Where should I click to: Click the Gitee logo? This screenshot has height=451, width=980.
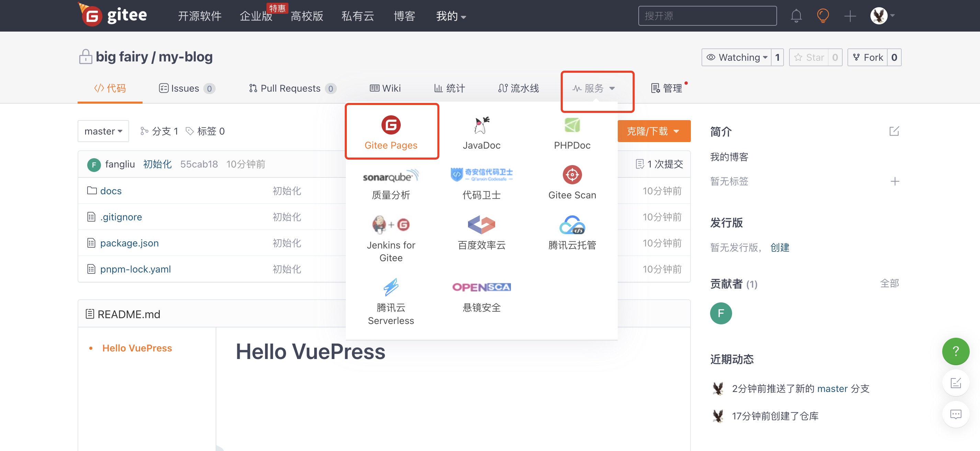112,15
